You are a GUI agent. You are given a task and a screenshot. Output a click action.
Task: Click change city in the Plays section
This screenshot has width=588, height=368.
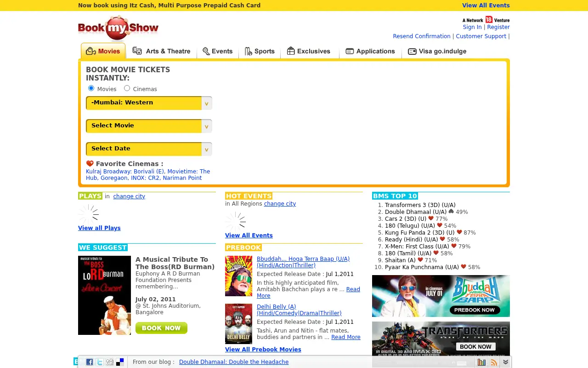coord(129,196)
